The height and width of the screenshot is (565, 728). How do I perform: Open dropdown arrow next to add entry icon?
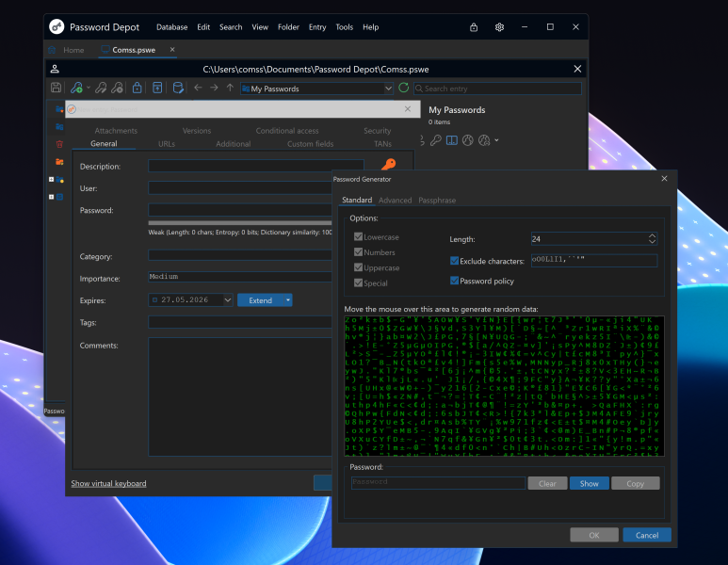click(x=89, y=88)
